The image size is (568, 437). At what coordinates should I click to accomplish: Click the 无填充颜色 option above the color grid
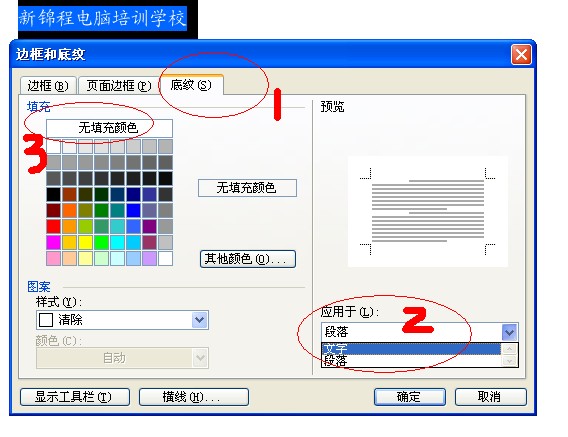pos(109,128)
